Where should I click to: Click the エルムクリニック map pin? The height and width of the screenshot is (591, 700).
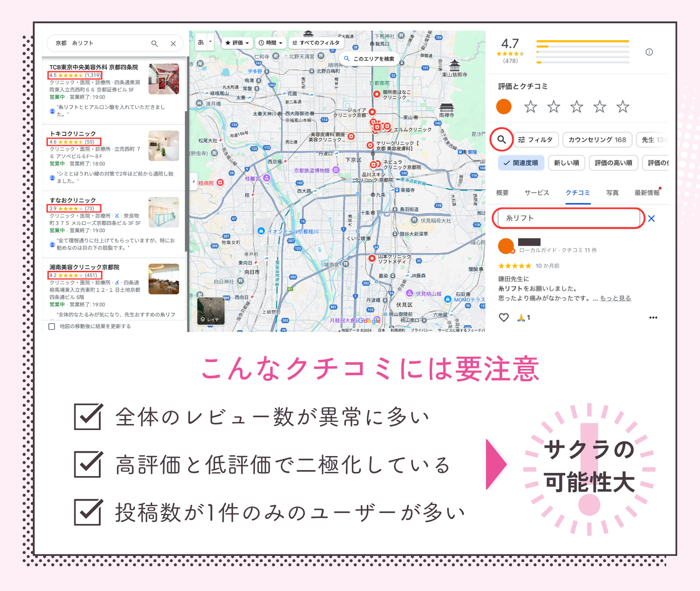tap(387, 127)
